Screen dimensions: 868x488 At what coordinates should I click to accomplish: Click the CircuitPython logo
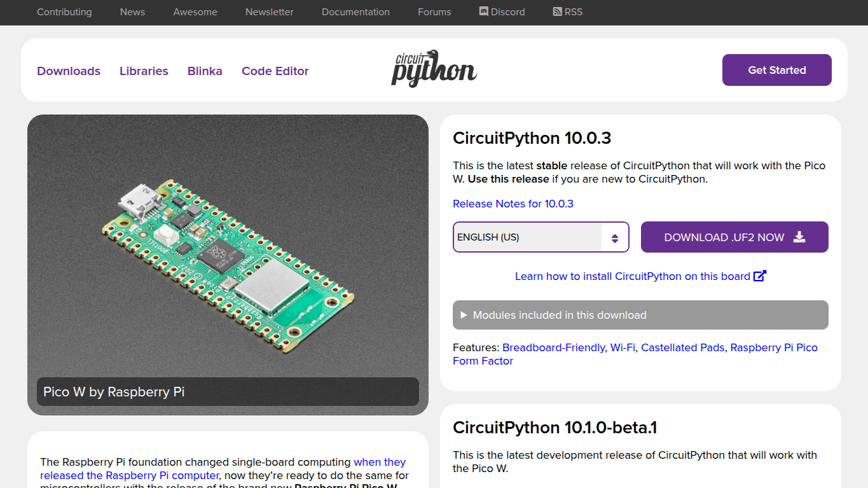point(434,68)
